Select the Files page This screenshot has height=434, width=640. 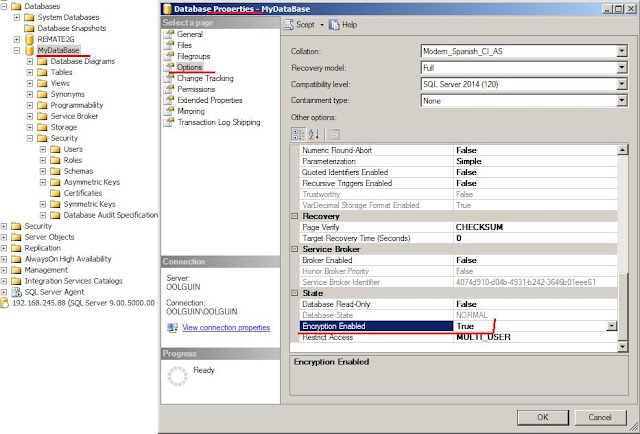tap(184, 45)
